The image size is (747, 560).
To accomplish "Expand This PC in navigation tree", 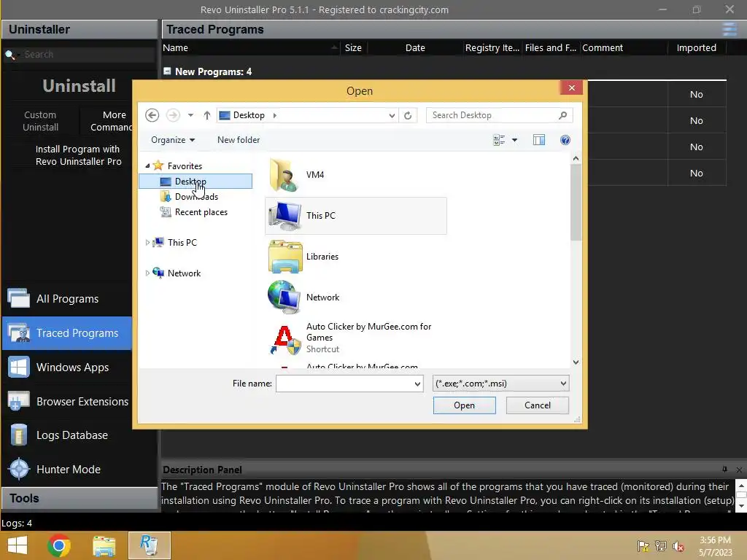I will tap(147, 242).
